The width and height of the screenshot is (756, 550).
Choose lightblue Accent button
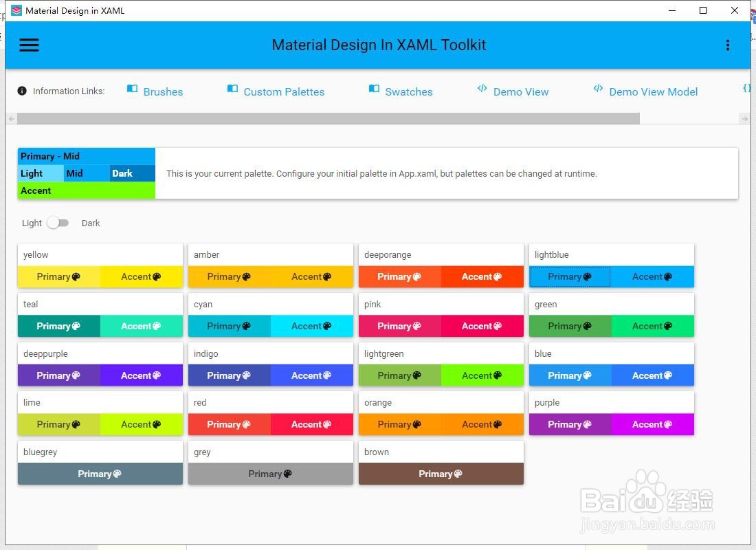652,277
